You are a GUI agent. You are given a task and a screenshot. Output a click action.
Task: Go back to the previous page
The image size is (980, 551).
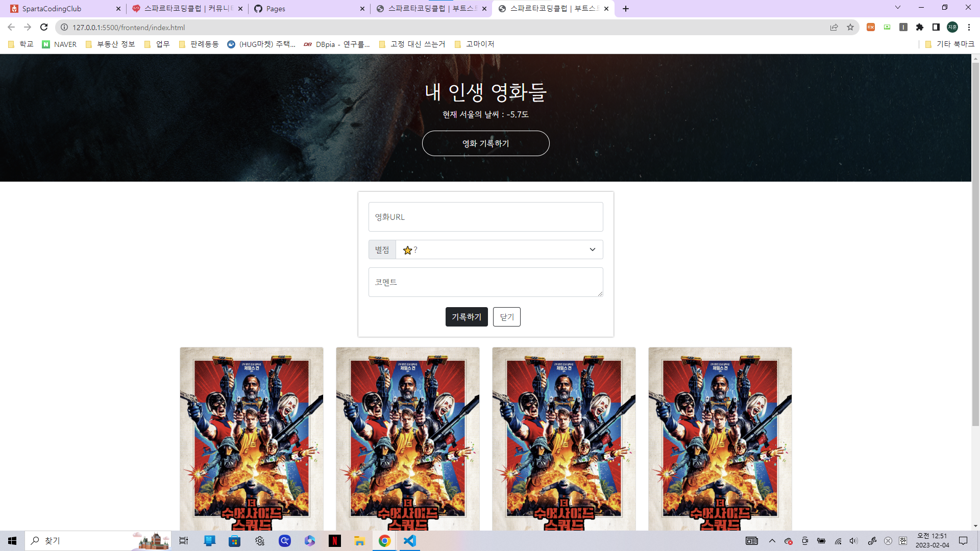point(11,27)
